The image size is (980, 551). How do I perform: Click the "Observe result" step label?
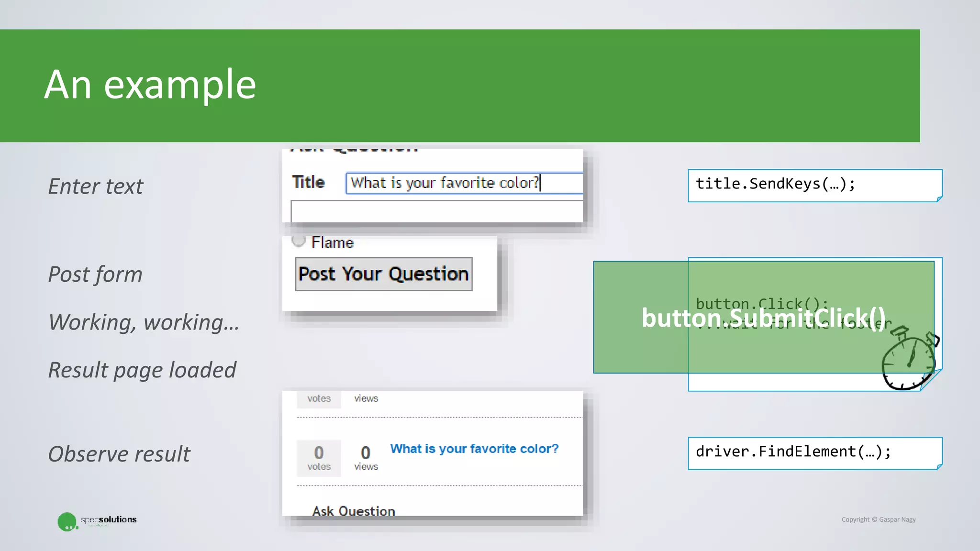pyautogui.click(x=119, y=454)
